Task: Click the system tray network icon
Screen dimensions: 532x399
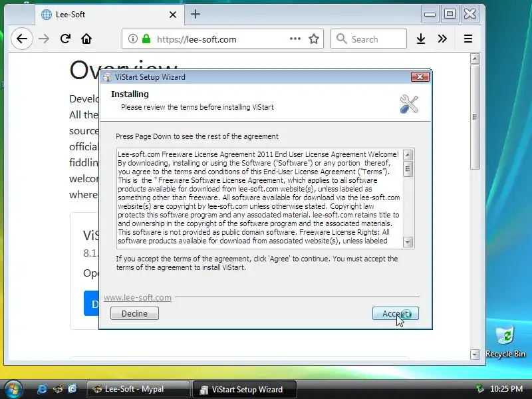Action: pos(479,389)
